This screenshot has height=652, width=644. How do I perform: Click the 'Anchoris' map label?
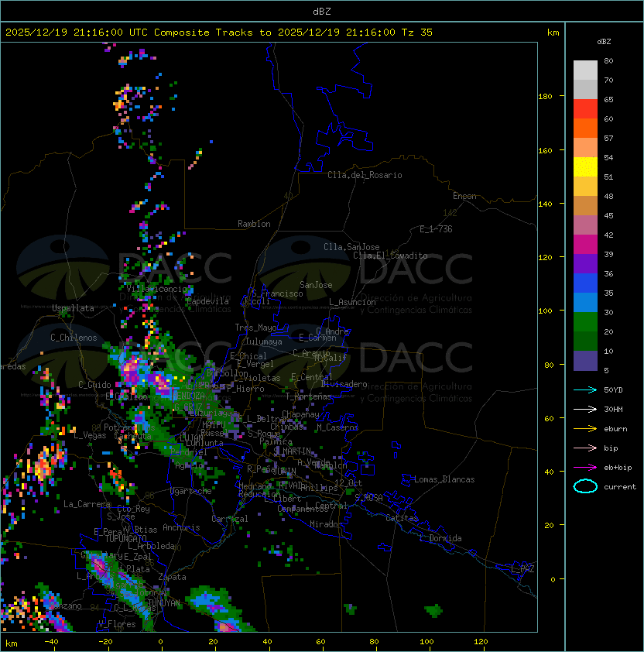click(x=181, y=527)
